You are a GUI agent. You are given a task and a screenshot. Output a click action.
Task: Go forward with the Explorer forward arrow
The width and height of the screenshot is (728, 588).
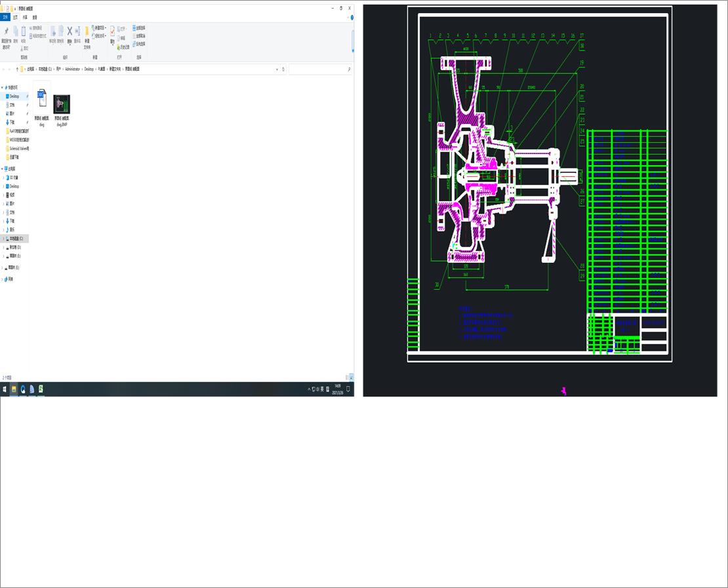[10, 69]
